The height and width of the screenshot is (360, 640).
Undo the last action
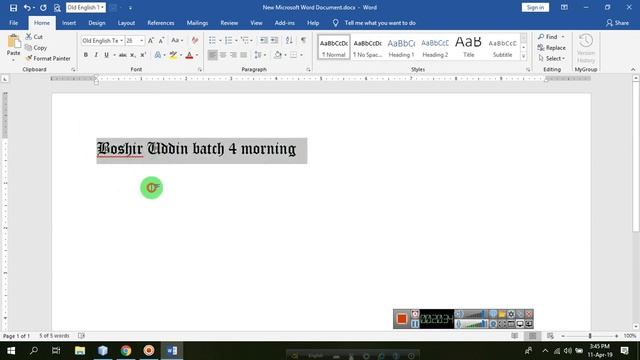pos(27,8)
